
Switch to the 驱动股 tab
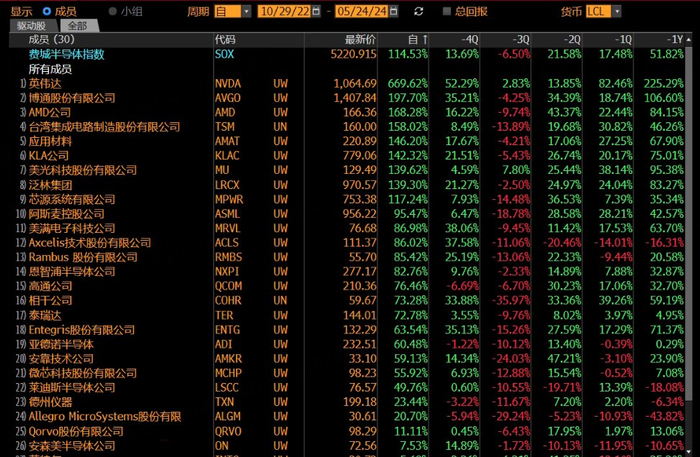pyautogui.click(x=31, y=26)
